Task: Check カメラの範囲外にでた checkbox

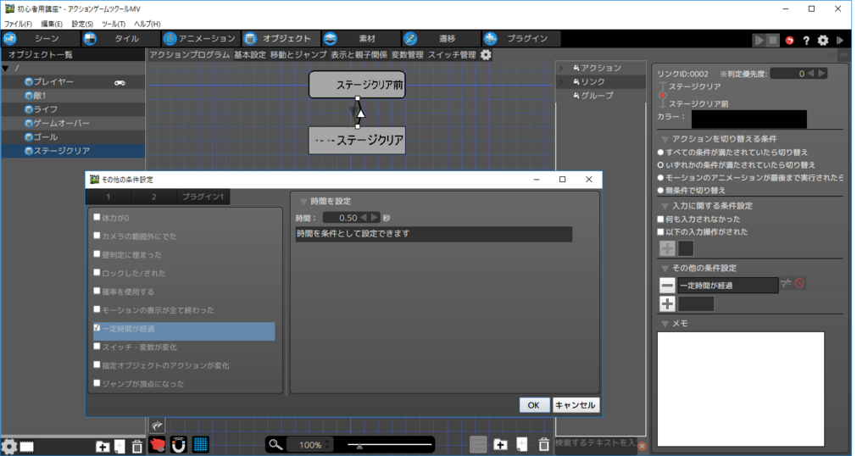Action: pos(97,236)
